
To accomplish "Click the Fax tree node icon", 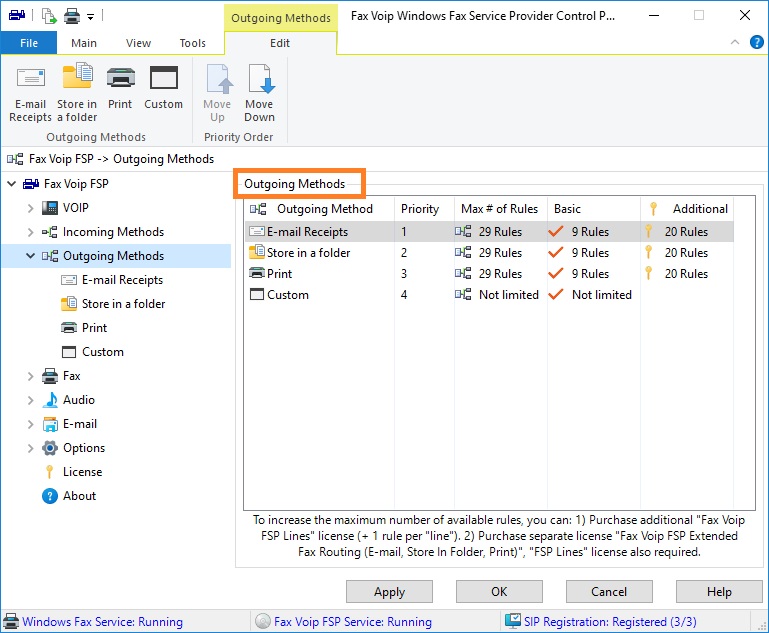I will point(50,376).
